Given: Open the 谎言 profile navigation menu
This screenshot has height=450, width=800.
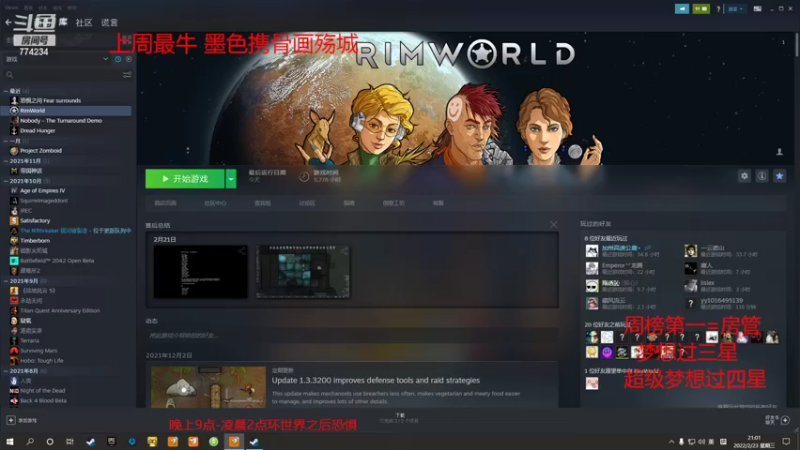Looking at the screenshot, I should coord(109,22).
